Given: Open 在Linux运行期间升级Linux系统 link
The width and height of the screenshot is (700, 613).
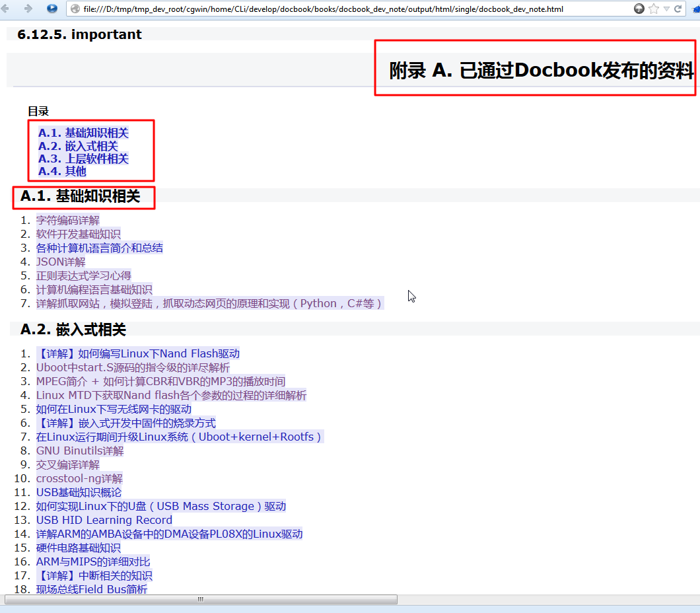Looking at the screenshot, I should coord(180,437).
